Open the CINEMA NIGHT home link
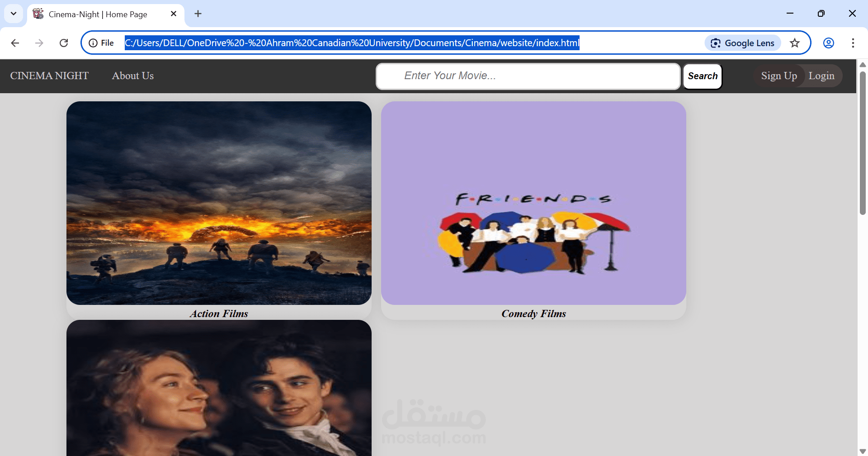868x456 pixels. point(49,76)
